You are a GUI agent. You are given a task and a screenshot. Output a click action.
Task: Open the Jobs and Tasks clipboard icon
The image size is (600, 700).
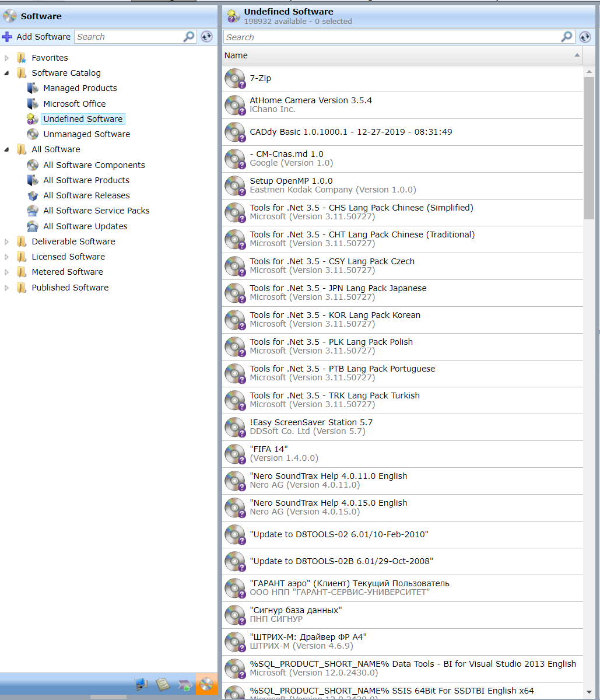coord(163,685)
